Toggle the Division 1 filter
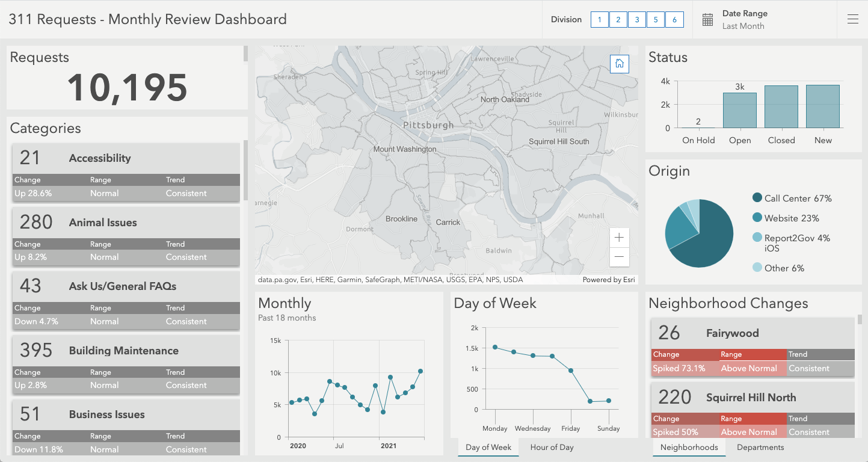Viewport: 868px width, 462px height. tap(599, 19)
